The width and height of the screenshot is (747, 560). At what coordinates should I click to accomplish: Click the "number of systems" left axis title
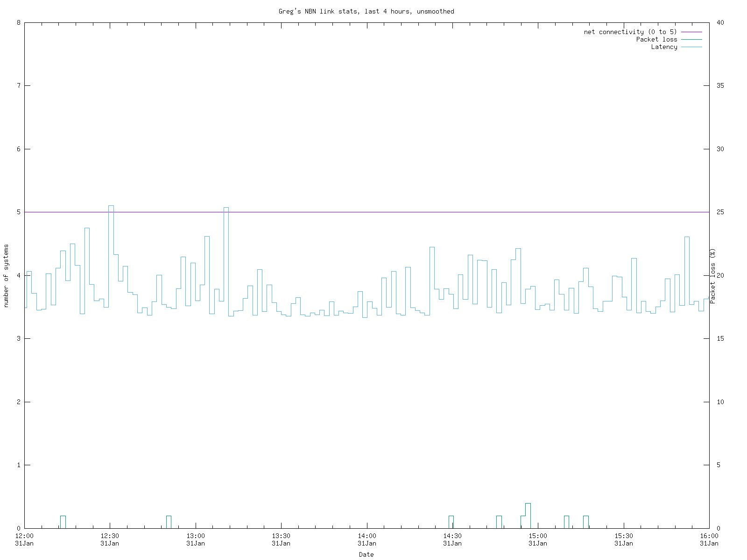point(6,276)
